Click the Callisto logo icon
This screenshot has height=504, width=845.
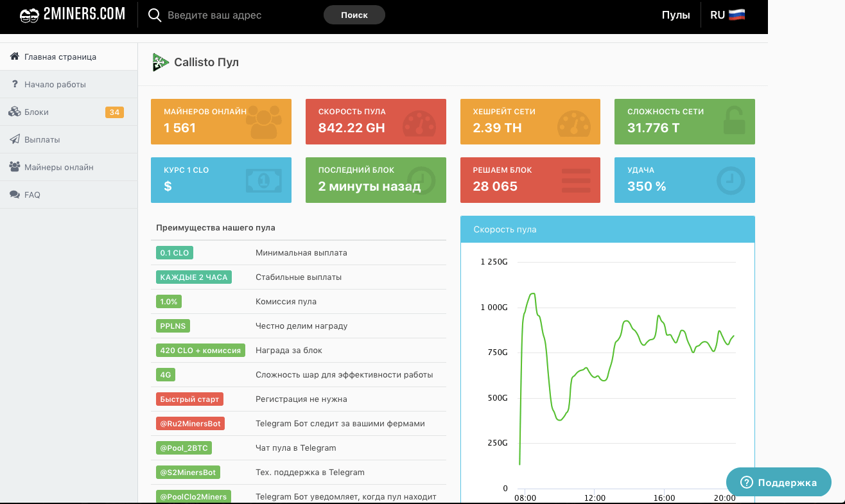[x=160, y=62]
